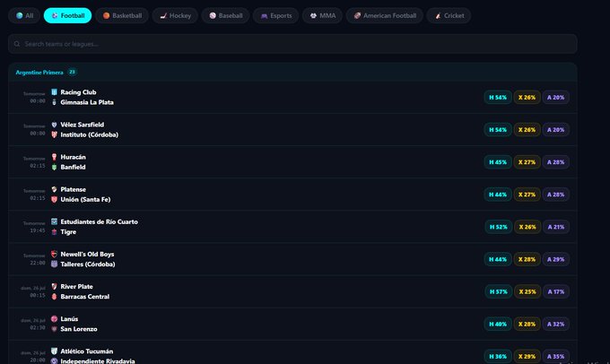
Task: Select the All sports filter tab
Action: (24, 15)
